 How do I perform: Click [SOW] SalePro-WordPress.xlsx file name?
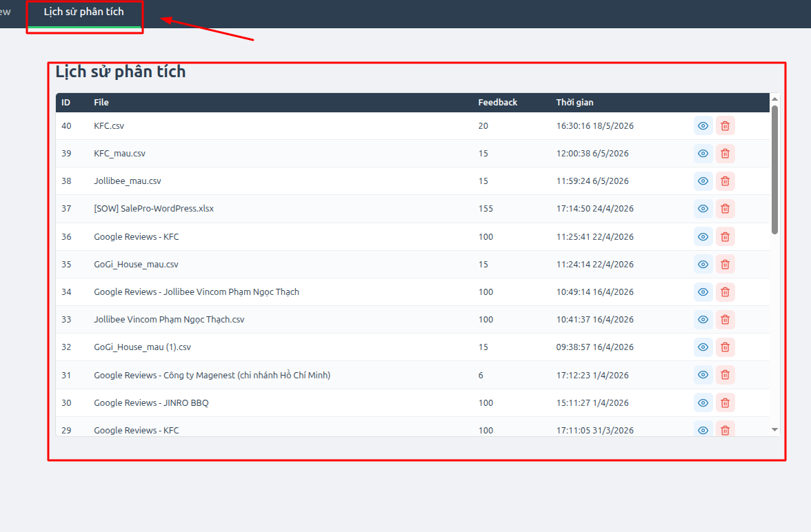pyautogui.click(x=154, y=208)
